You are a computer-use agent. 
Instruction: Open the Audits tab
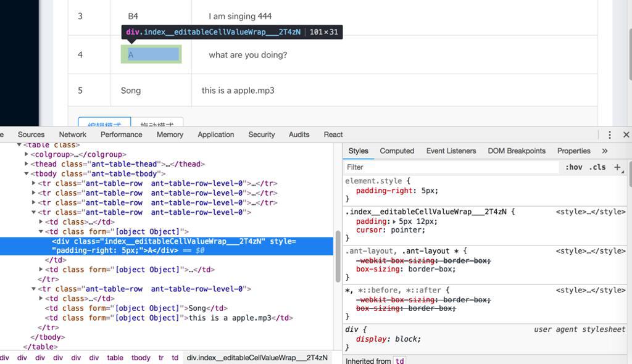point(299,134)
